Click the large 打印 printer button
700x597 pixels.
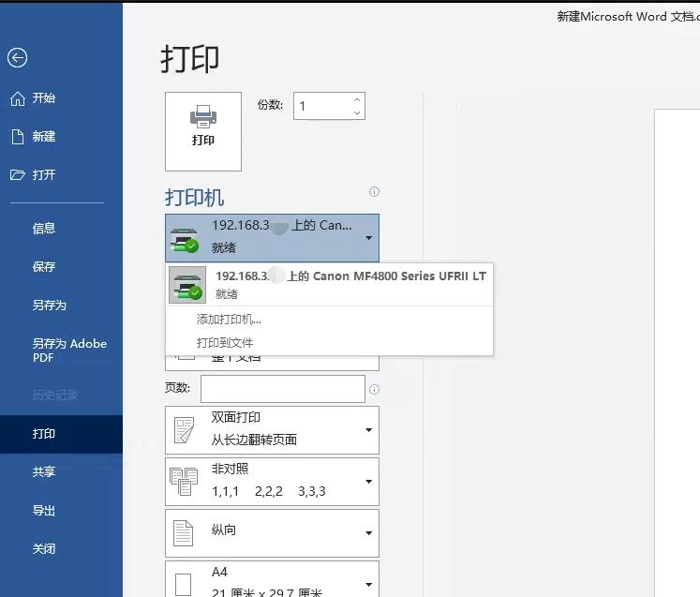tap(203, 132)
